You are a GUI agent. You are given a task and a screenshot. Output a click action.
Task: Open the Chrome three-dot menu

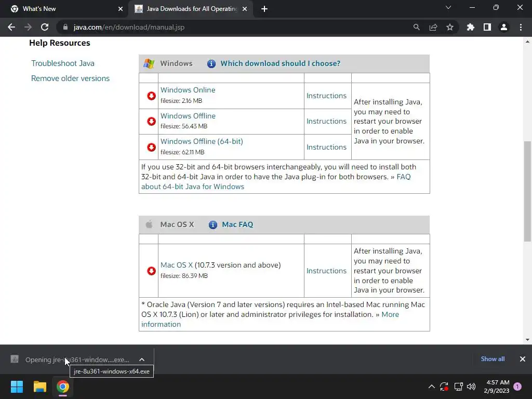coord(521,27)
